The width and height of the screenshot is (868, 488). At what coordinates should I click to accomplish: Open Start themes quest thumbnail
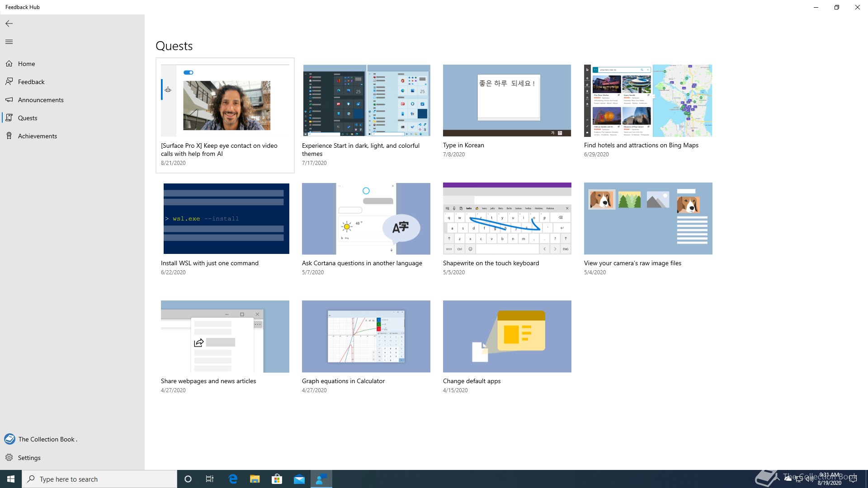click(x=366, y=100)
